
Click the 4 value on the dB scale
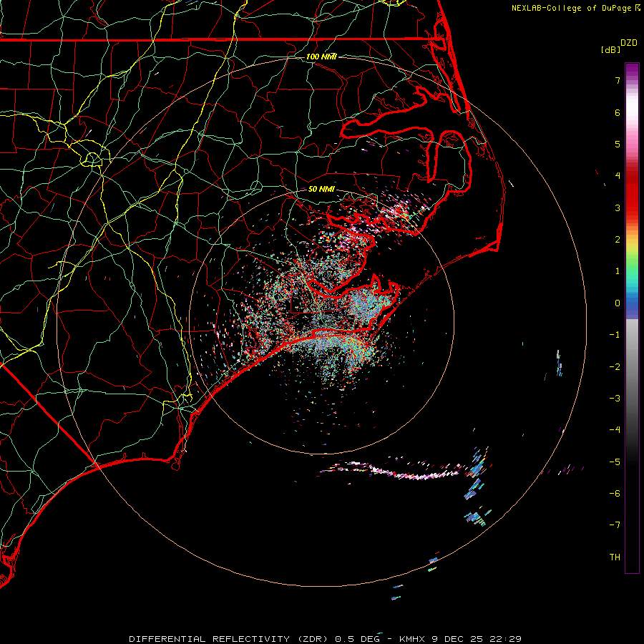coord(618,176)
